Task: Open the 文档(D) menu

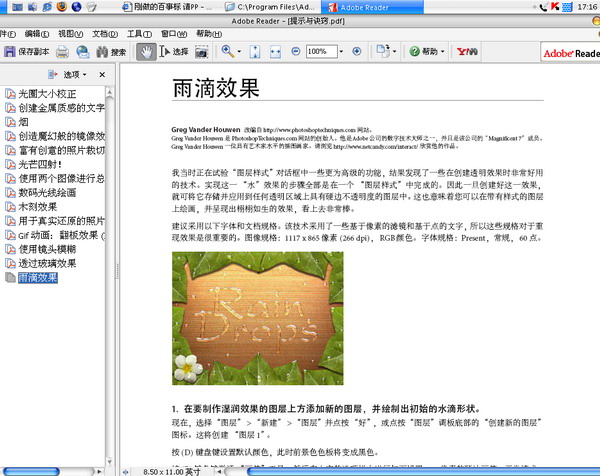Action: 105,34
